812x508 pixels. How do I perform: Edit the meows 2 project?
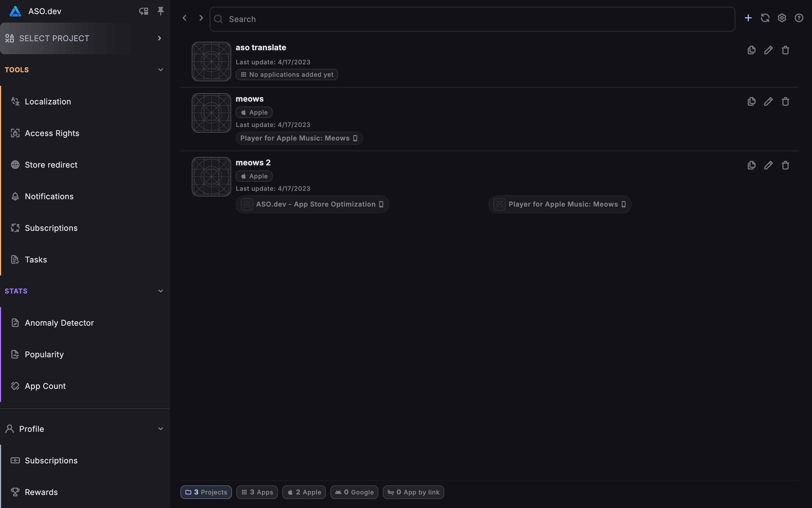768,165
